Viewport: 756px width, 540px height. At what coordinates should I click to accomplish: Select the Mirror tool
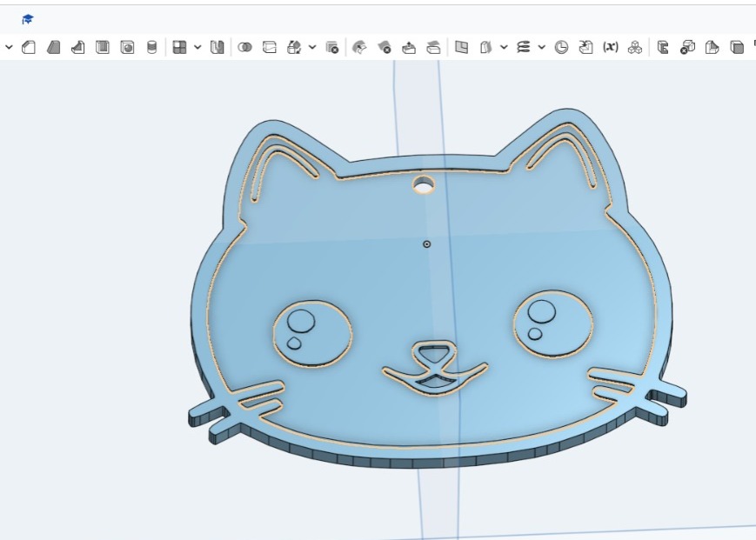click(x=217, y=48)
